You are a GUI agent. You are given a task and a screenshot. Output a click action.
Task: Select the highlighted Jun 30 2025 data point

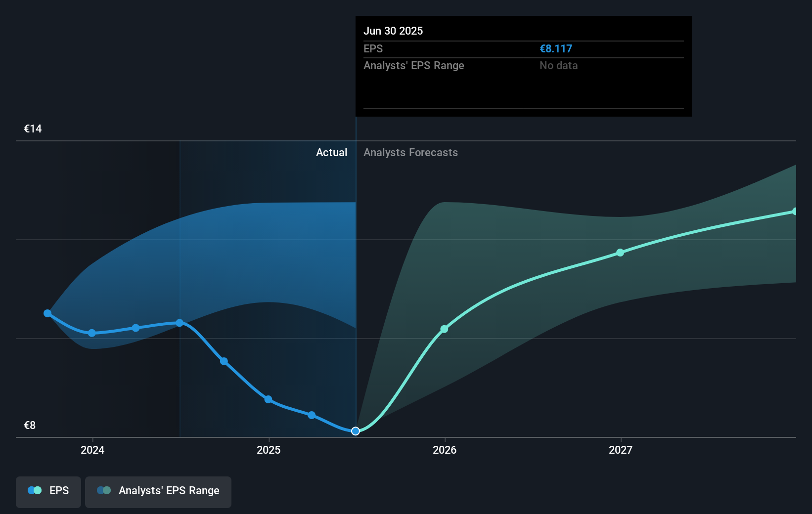(355, 431)
